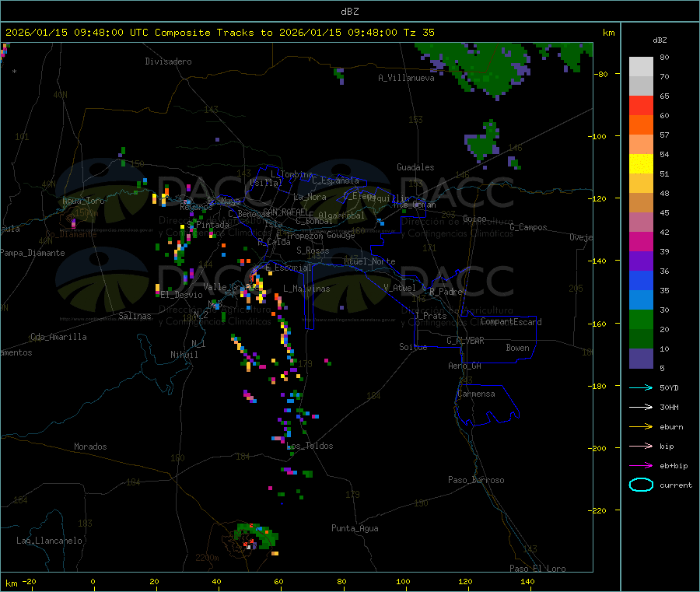Click the '-20' tick on the bottom axis

pyautogui.click(x=29, y=581)
